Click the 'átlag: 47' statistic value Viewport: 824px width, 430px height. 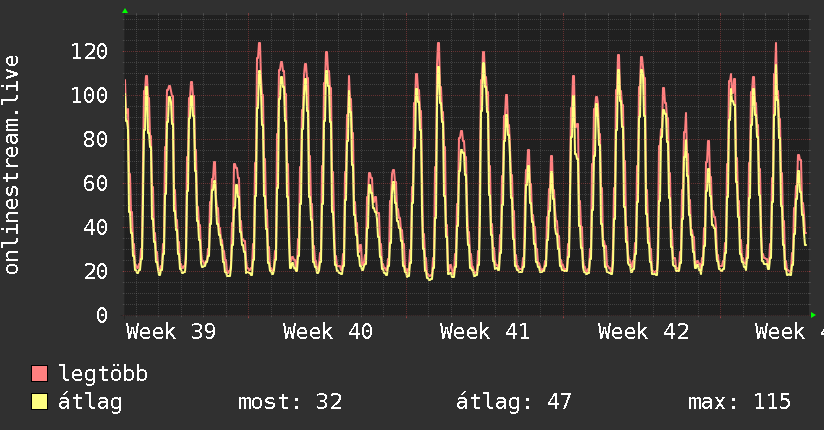tap(513, 403)
